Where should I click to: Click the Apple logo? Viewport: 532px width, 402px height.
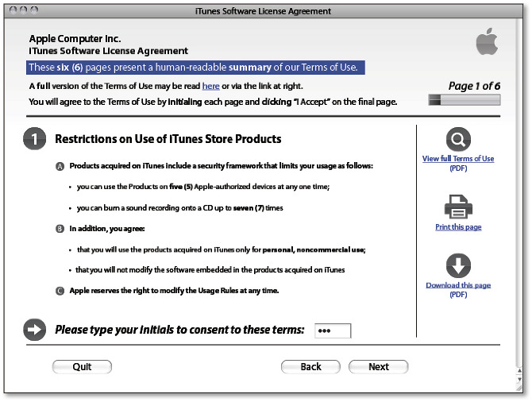(487, 41)
